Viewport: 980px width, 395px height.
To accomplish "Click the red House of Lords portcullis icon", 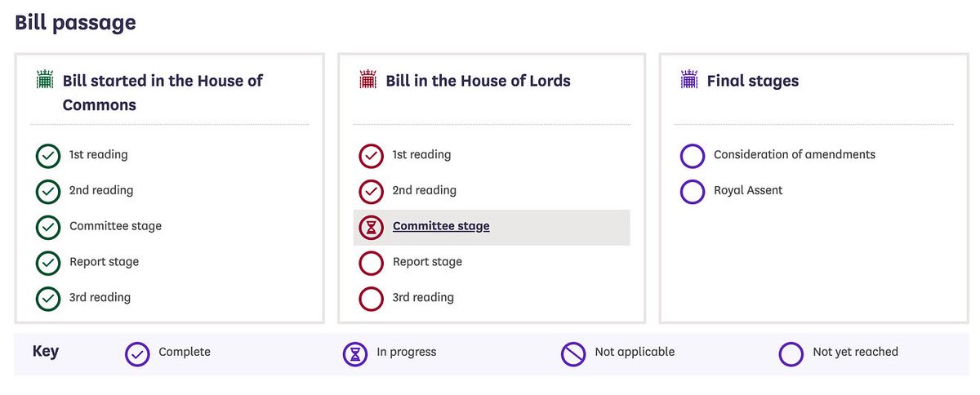I will pos(367,80).
